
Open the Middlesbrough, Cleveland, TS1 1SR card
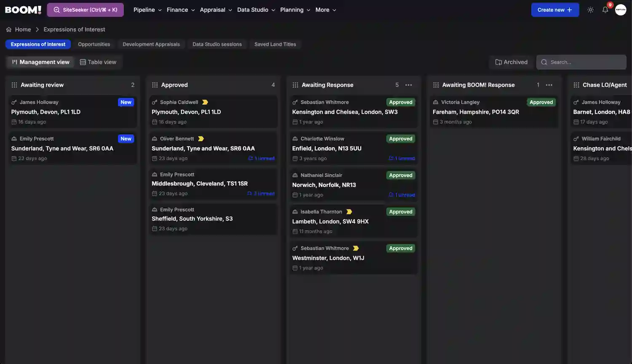pos(213,183)
